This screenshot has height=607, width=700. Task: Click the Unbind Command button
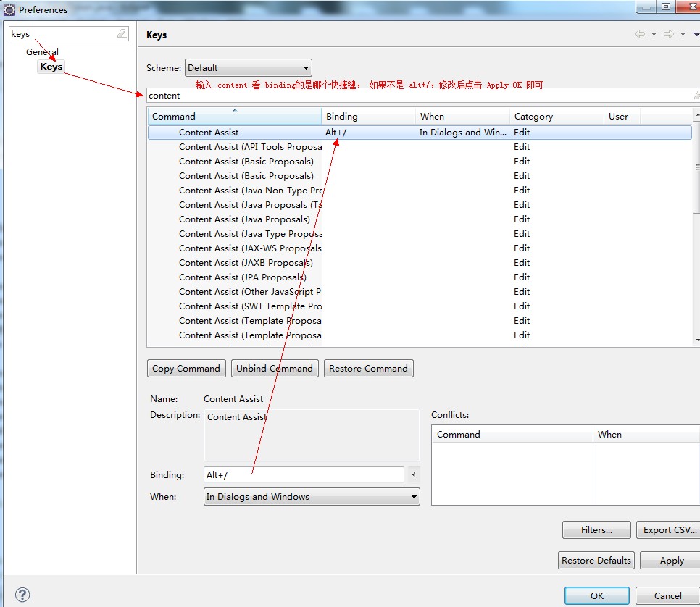click(x=275, y=369)
